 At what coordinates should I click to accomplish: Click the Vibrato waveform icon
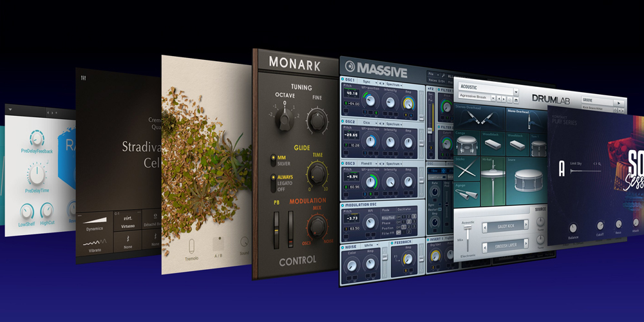(95, 242)
